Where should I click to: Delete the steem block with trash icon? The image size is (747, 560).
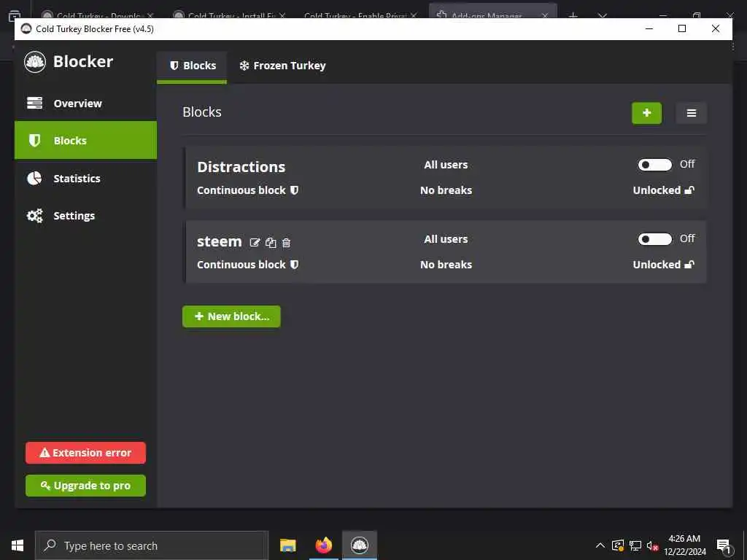(x=286, y=243)
